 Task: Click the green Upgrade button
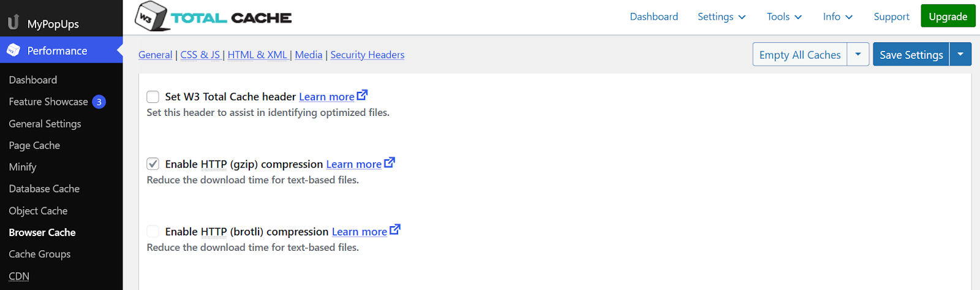(x=948, y=17)
